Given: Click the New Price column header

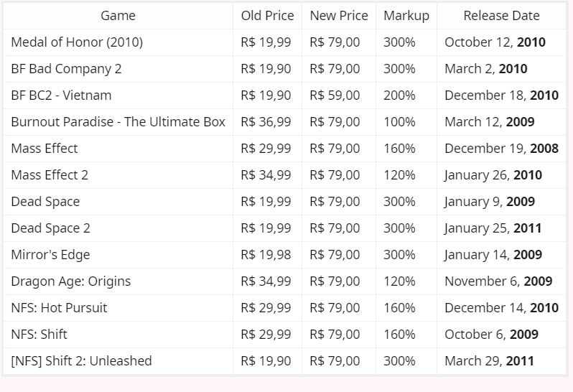Looking at the screenshot, I should [338, 16].
